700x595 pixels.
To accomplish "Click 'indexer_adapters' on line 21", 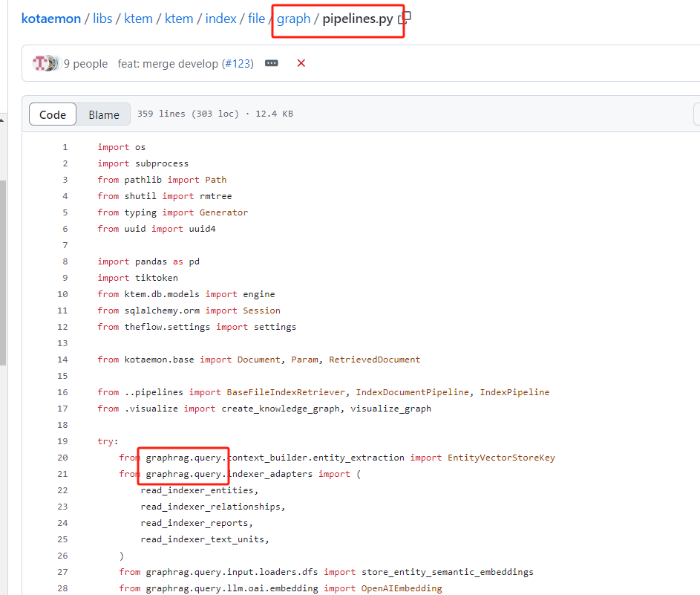I will tap(269, 474).
